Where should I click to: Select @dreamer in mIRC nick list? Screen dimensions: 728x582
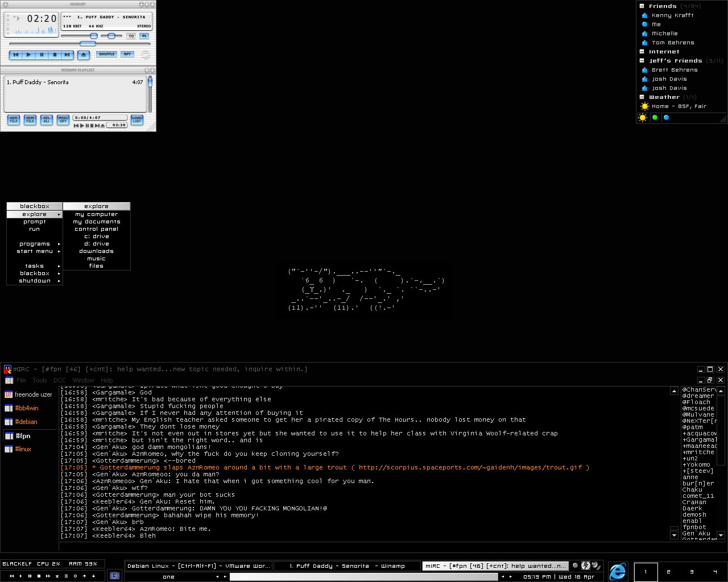[x=698, y=396]
